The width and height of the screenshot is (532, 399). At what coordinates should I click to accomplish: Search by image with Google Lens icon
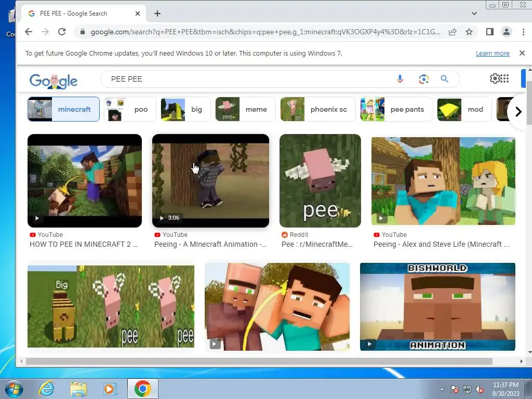(423, 79)
